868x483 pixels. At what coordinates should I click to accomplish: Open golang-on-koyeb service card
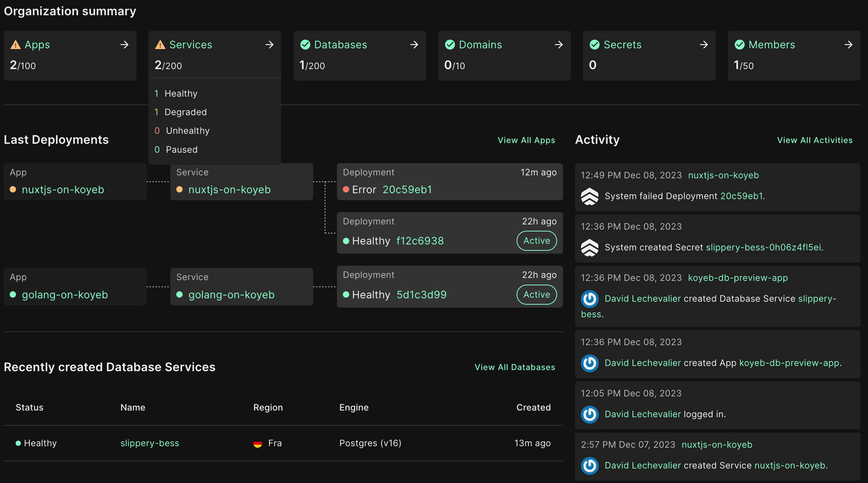[x=231, y=295]
